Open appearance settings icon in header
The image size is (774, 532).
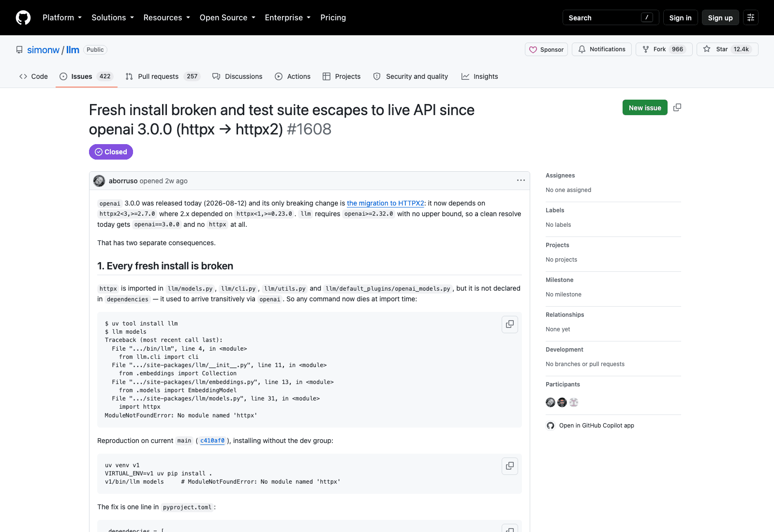click(751, 17)
